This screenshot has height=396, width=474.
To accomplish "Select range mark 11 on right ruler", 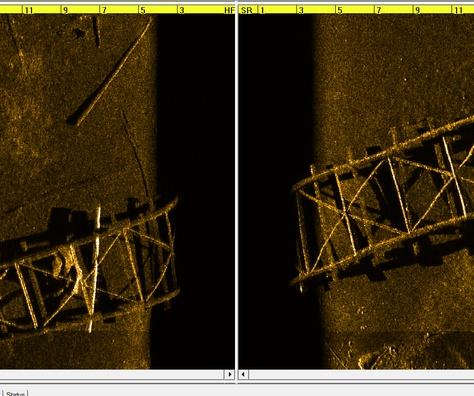I will (459, 10).
